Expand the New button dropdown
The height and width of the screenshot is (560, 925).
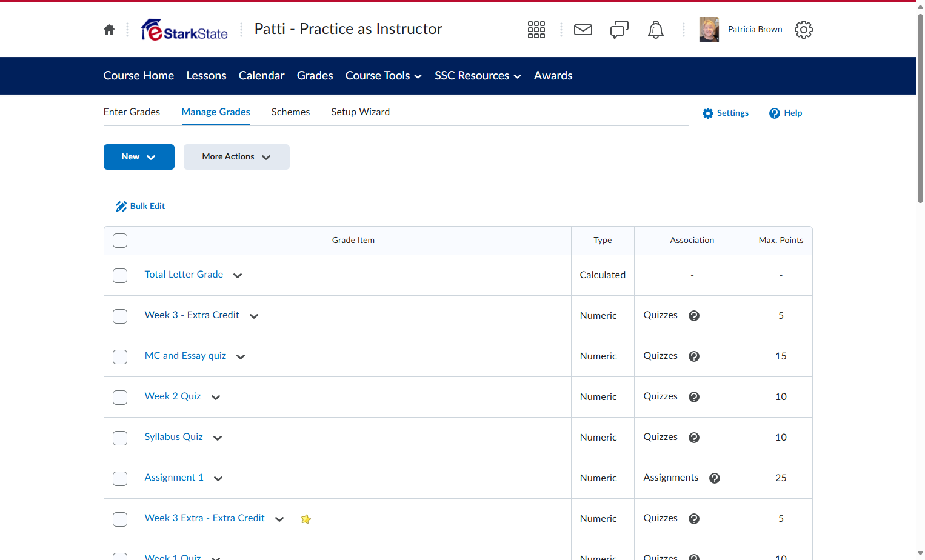click(x=139, y=157)
